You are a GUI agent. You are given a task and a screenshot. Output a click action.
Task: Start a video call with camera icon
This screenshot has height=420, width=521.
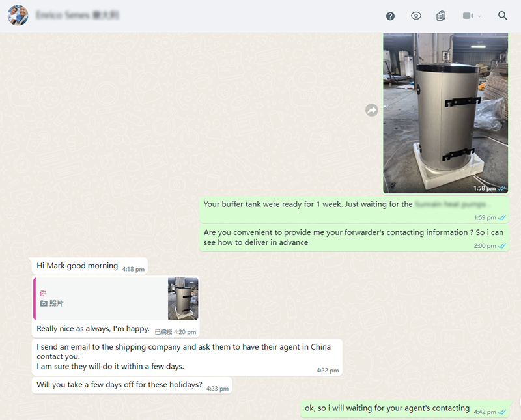pyautogui.click(x=468, y=16)
